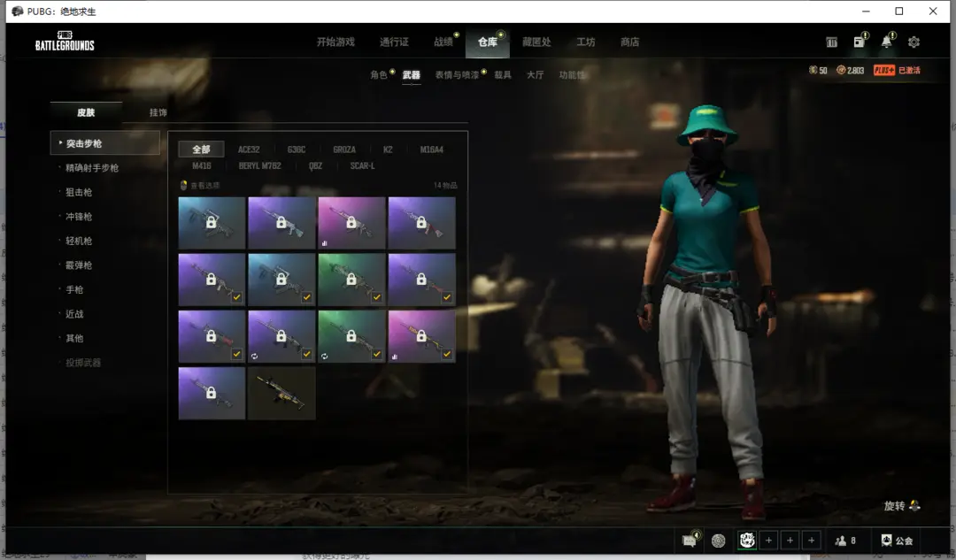Open the 近战 category

pyautogui.click(x=74, y=314)
